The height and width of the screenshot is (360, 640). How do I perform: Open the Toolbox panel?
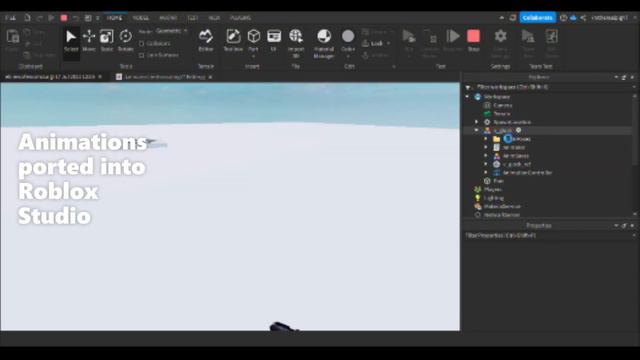pyautogui.click(x=233, y=41)
